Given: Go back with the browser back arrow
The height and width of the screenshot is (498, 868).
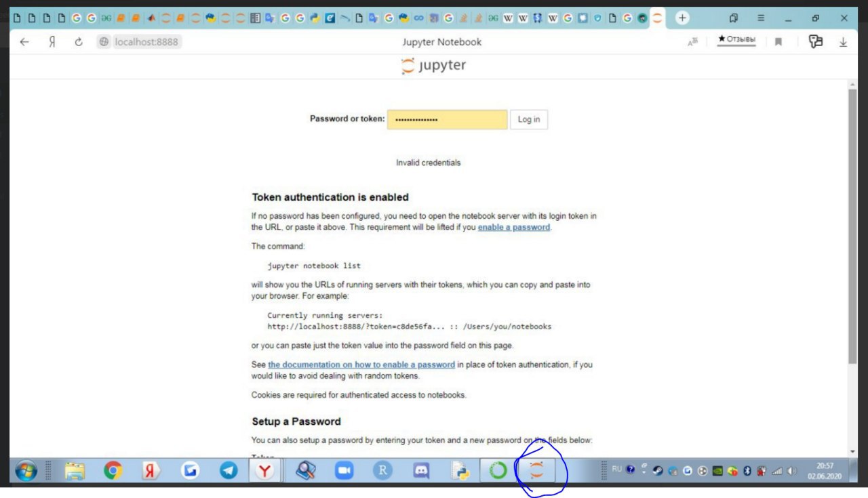Looking at the screenshot, I should click(x=24, y=42).
